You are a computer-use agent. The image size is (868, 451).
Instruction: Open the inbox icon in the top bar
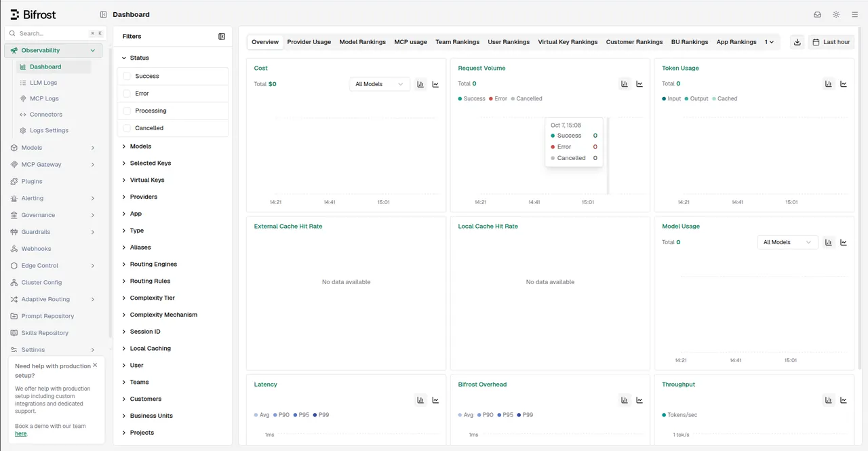point(817,14)
